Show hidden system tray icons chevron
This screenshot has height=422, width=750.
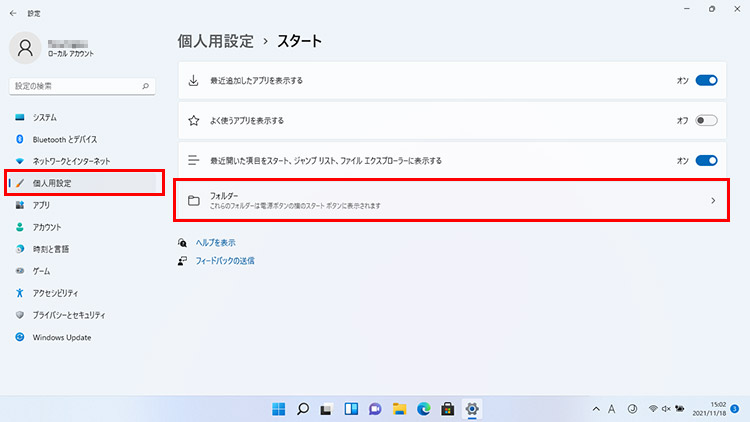point(597,408)
